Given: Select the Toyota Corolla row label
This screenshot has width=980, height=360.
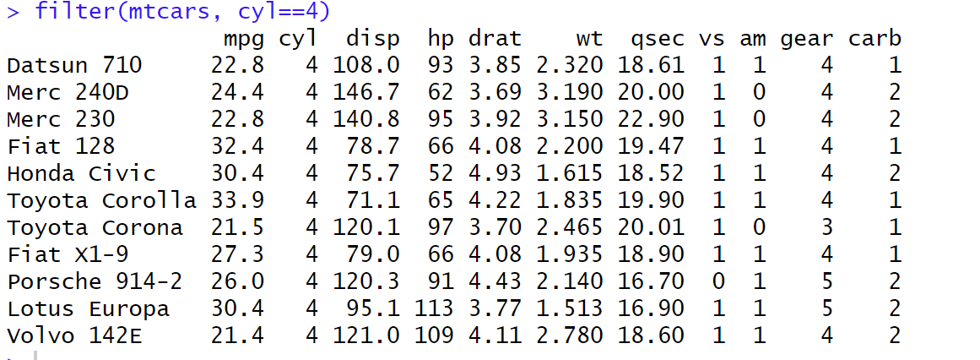Looking at the screenshot, I should click(101, 201).
